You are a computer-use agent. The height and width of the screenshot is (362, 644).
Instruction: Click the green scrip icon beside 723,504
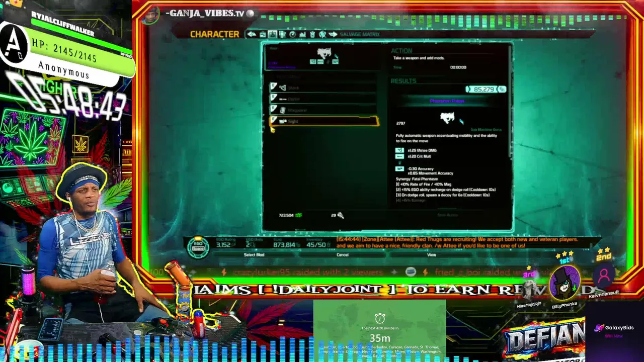(x=298, y=215)
